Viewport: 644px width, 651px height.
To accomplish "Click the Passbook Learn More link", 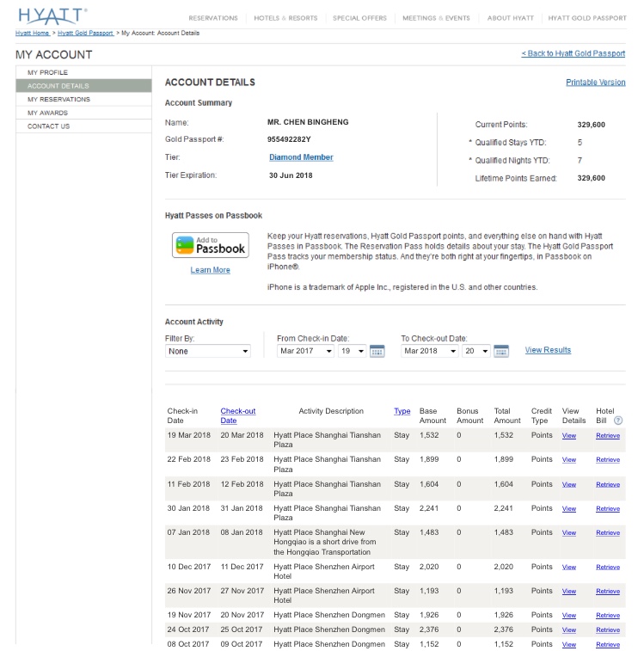I will tap(210, 270).
